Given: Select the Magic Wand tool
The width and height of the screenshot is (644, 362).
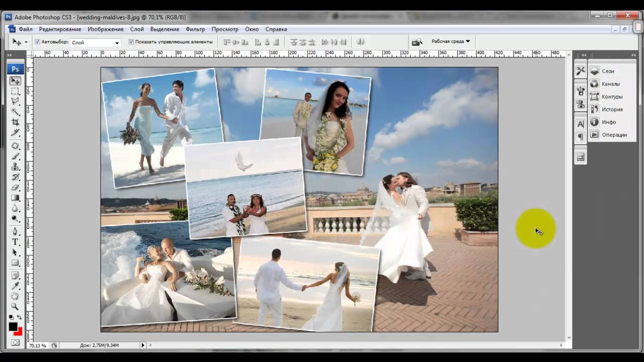Looking at the screenshot, I should click(x=16, y=112).
